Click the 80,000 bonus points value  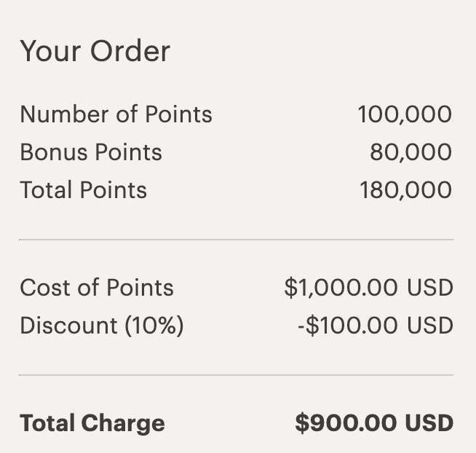[410, 152]
